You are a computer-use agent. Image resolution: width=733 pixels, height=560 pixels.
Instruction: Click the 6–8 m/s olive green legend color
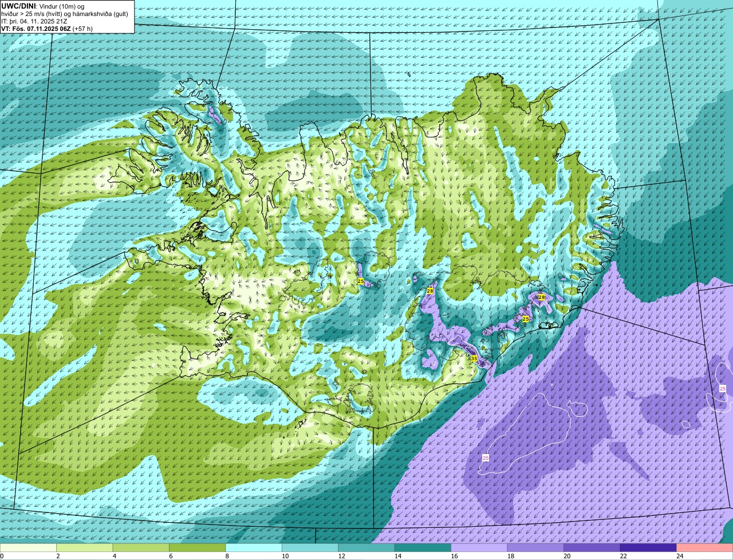click(198, 547)
